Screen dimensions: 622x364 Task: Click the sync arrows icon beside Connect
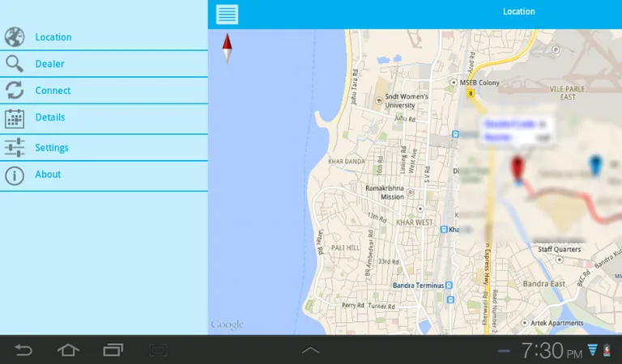pyautogui.click(x=15, y=91)
